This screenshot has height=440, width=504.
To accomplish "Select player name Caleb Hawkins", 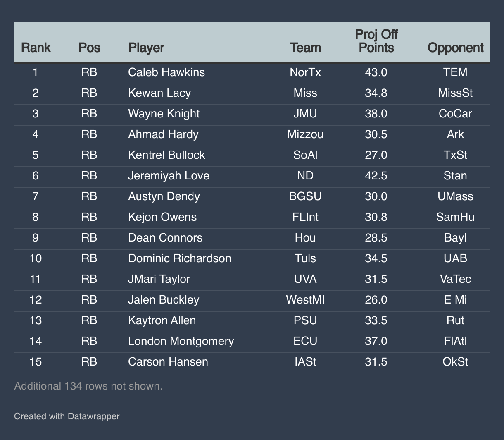I will click(x=166, y=72).
